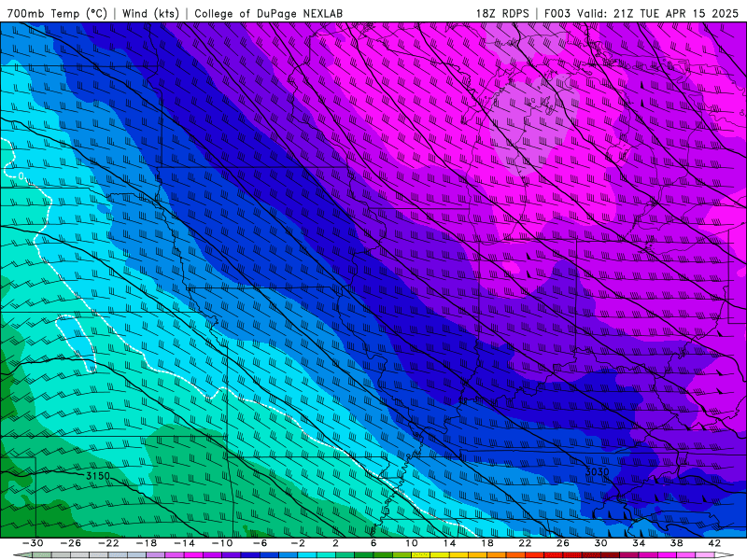Click the 'College of DuPage NEXLAB' credit text
The image size is (747, 560).
pyautogui.click(x=268, y=13)
